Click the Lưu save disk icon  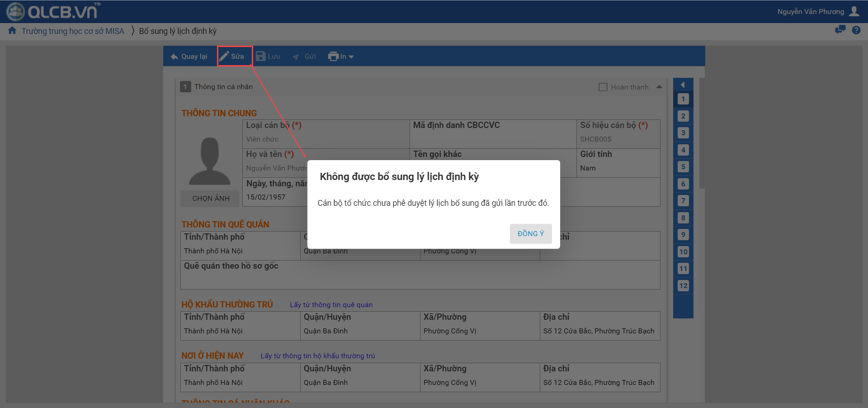tap(261, 57)
